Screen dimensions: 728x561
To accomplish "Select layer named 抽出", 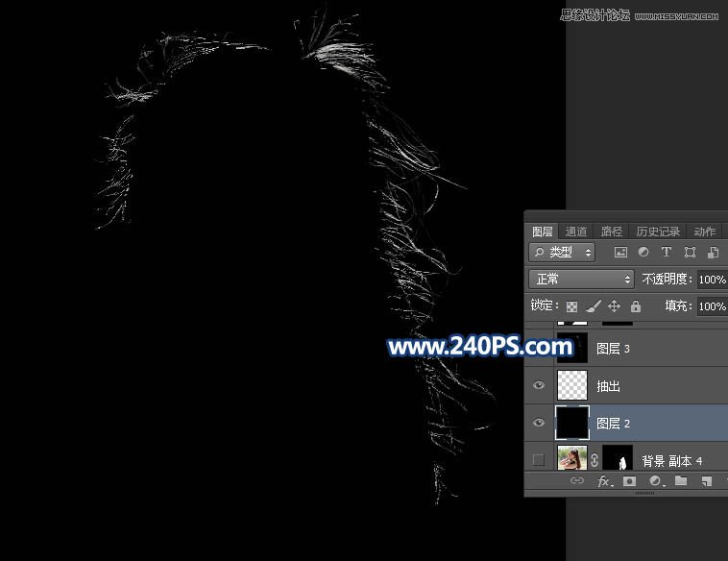I will [608, 386].
